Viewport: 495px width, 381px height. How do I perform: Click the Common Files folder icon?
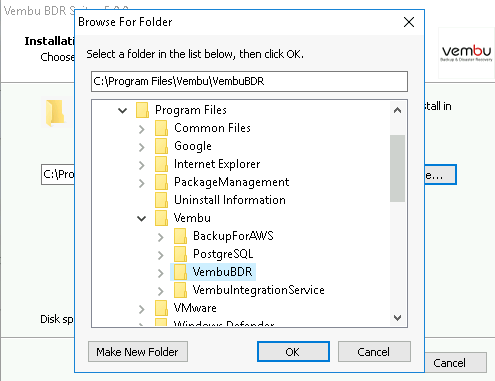(161, 128)
